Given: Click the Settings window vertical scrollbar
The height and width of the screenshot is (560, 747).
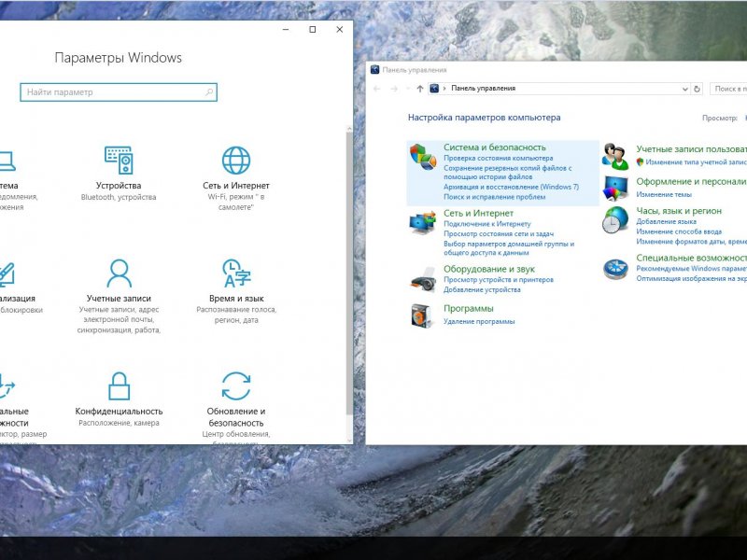Looking at the screenshot, I should pyautogui.click(x=349, y=273).
